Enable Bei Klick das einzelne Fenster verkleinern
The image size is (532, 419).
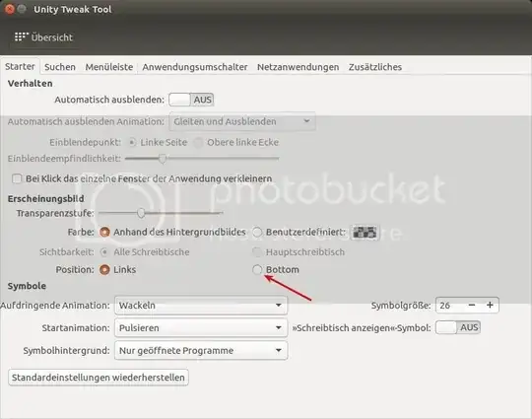(17, 178)
